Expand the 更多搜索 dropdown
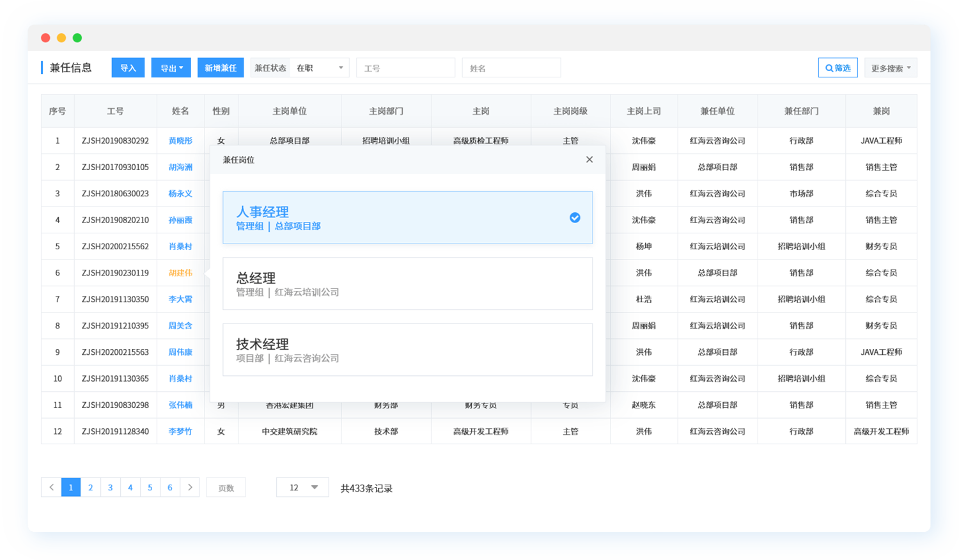 891,68
